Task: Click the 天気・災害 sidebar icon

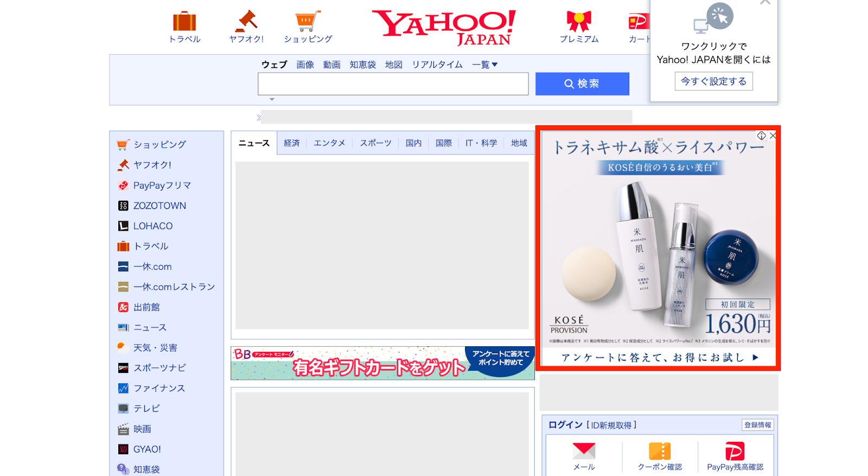Action: tap(123, 347)
